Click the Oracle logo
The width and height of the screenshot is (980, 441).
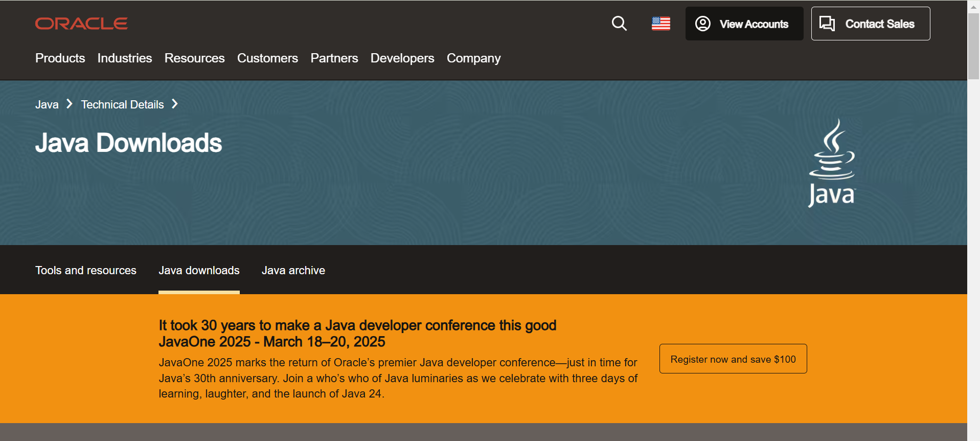[81, 24]
